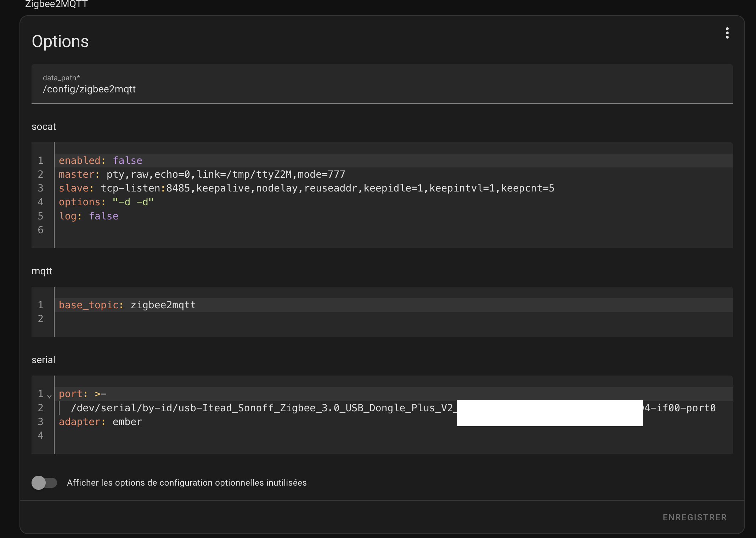This screenshot has width=756, height=538.
Task: Click the Zigbee2MQTT header title
Action: pyautogui.click(x=56, y=4)
